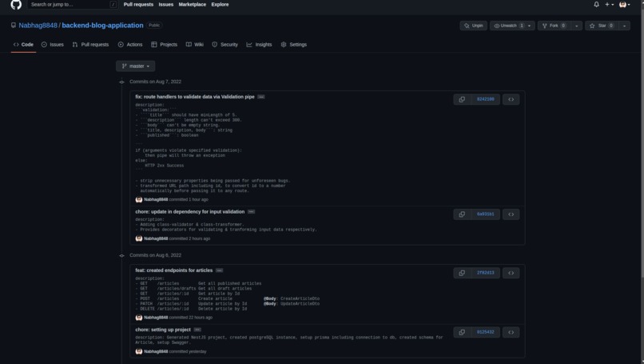Browse repository at 'fix: route handlers' commit
Image resolution: width=644 pixels, height=364 pixels.
(511, 99)
